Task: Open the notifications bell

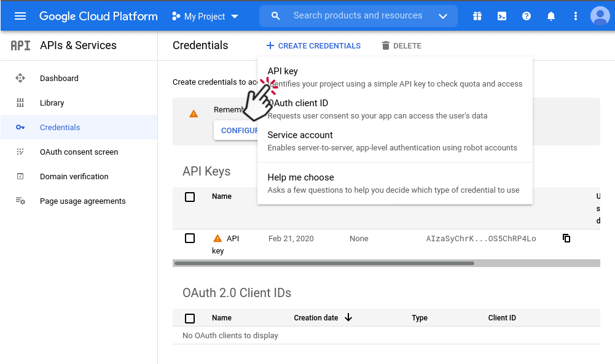Action: tap(551, 16)
